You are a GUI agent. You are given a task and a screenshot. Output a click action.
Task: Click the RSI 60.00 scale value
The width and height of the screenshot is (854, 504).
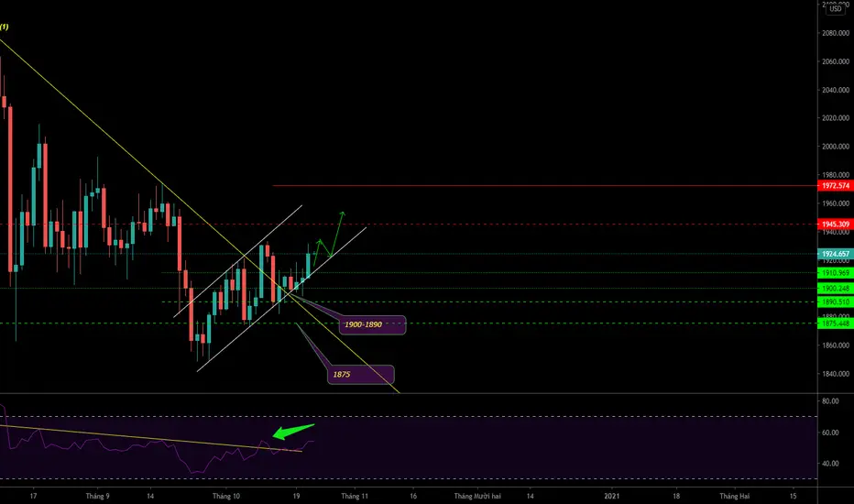click(830, 433)
